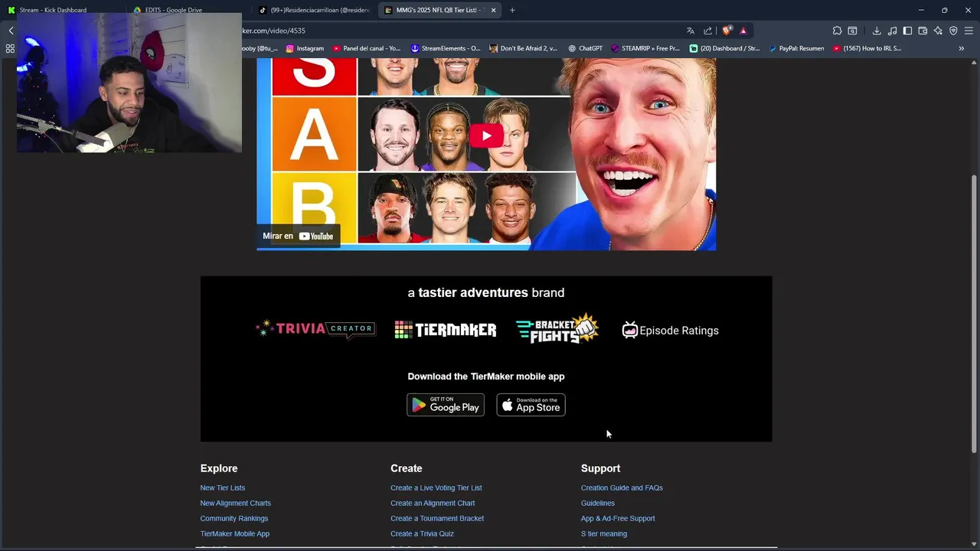
Task: Click the page vertical scrollbar
Action: coord(974,314)
